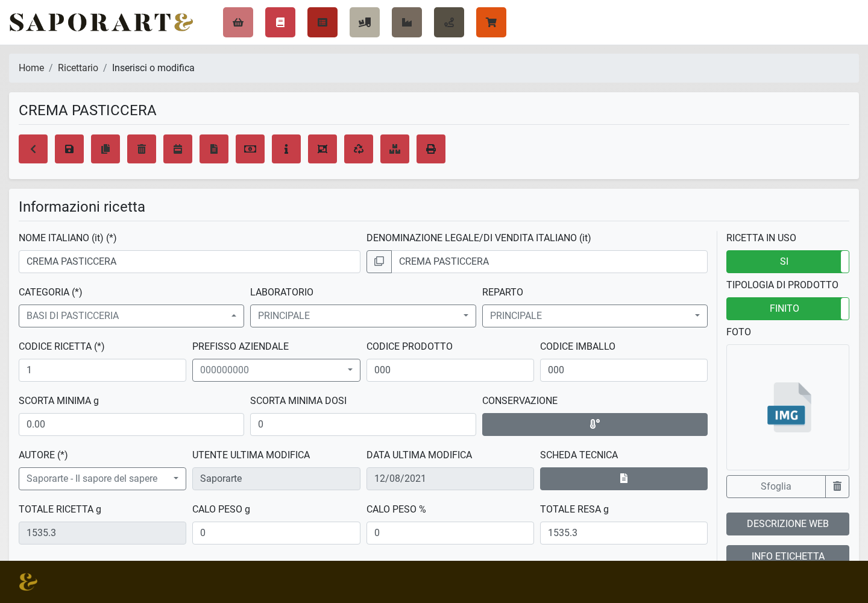Open the money cost toolbar icon

(x=250, y=149)
